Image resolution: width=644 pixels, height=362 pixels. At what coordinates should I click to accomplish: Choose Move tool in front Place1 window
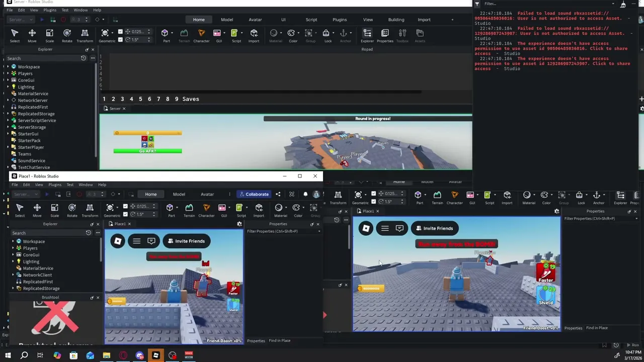point(37,210)
